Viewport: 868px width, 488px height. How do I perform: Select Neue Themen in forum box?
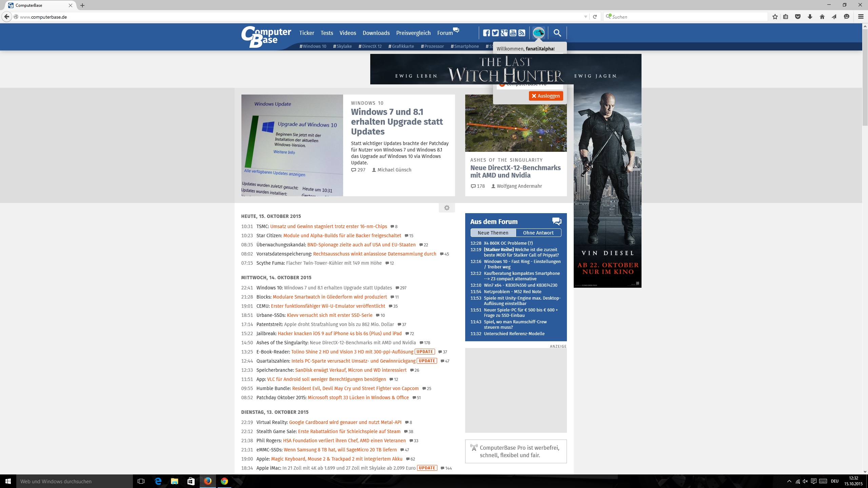tap(493, 233)
